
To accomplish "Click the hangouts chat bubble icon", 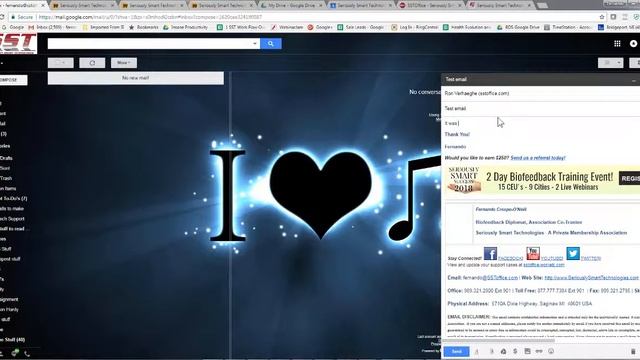I will (15, 353).
